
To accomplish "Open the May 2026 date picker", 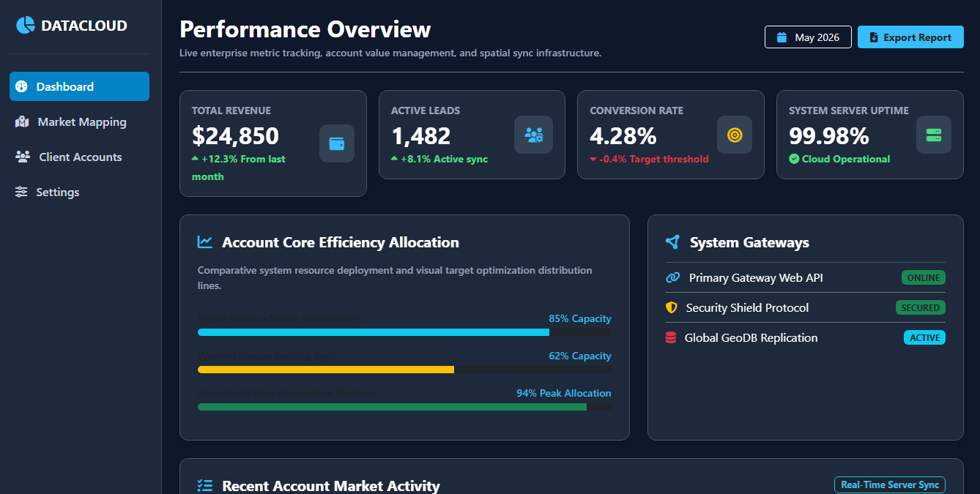I will click(808, 37).
